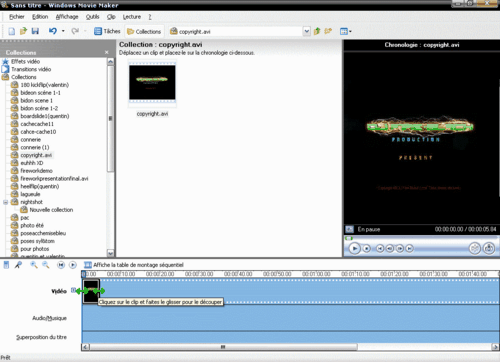The image size is (500, 362).
Task: Step to the next frame
Action: coord(400,248)
